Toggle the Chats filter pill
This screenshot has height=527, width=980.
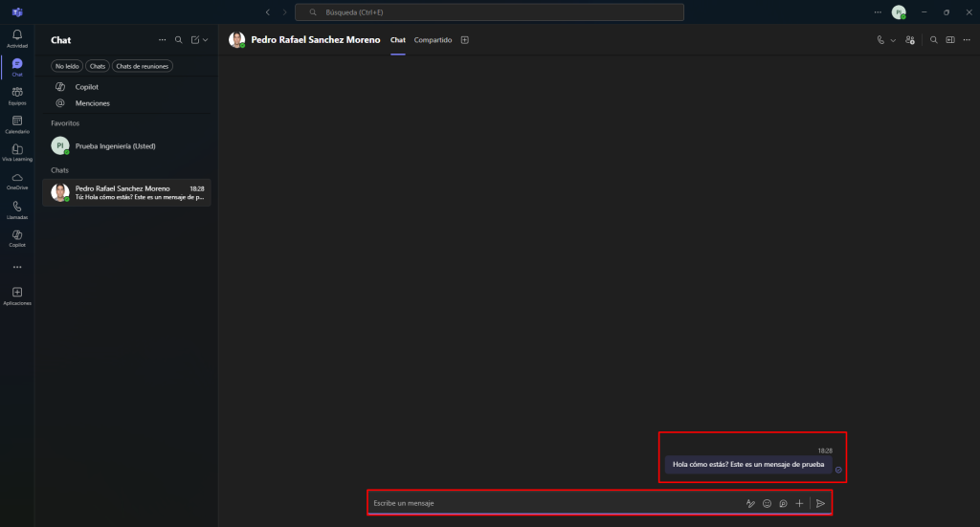(97, 66)
